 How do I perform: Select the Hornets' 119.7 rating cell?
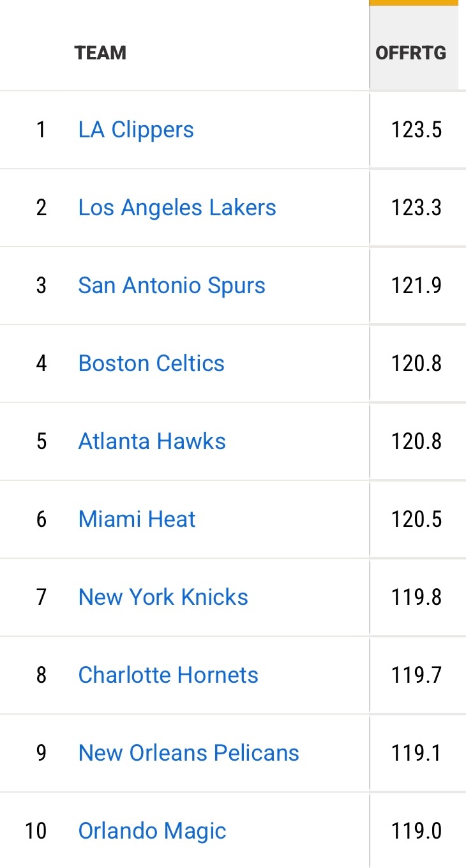(416, 675)
